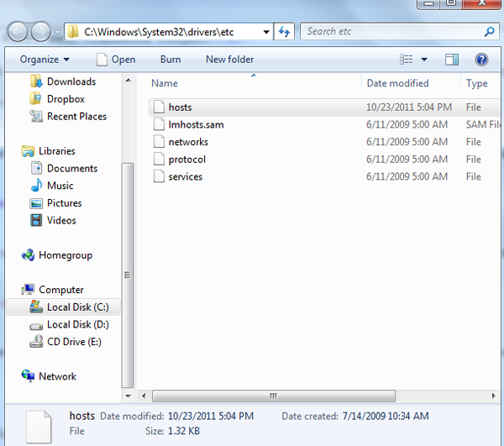The image size is (504, 446).
Task: Click the Back navigation arrow button
Action: coord(18,32)
